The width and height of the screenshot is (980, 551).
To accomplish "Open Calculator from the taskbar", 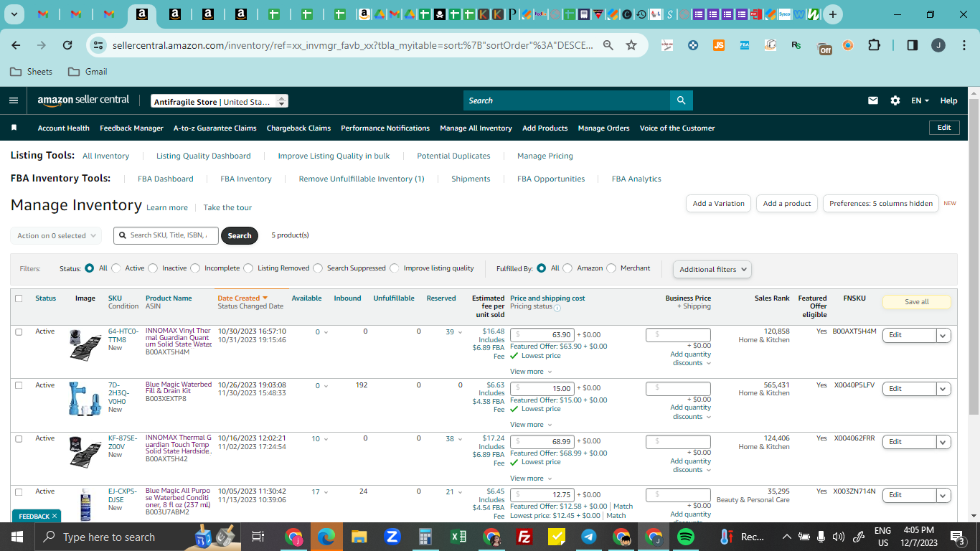I will pyautogui.click(x=425, y=537).
